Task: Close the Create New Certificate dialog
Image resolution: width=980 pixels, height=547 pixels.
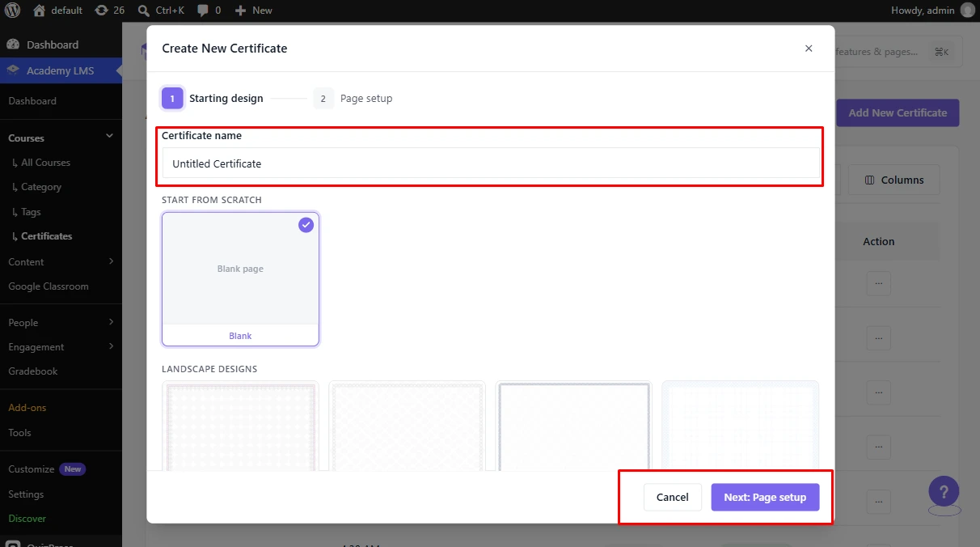Action: [x=809, y=49]
